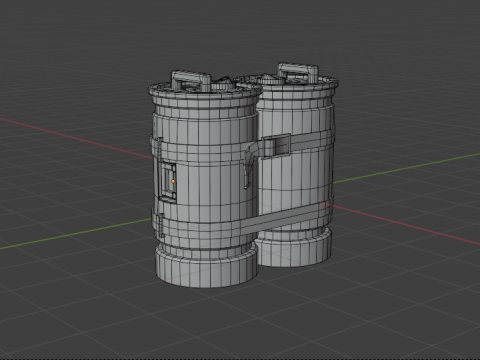The width and height of the screenshot is (480, 360).
Task: Select the rectangular buckle on the upper strap
Action: click(276, 146)
